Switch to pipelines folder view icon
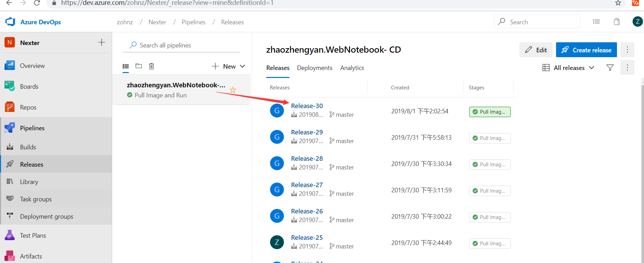 (138, 66)
